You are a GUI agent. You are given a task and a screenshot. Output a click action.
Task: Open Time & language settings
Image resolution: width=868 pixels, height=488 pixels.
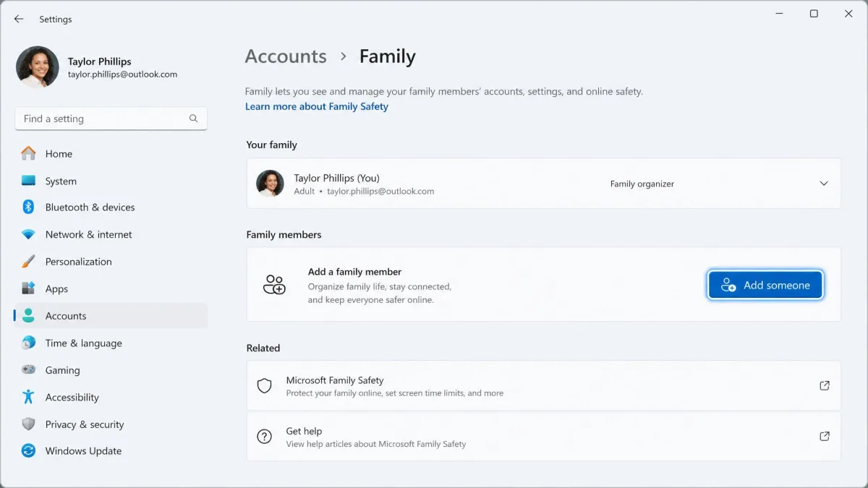tap(111, 343)
